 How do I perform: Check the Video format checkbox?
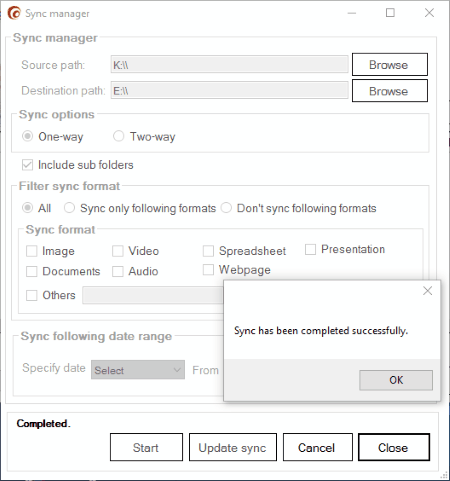point(118,251)
